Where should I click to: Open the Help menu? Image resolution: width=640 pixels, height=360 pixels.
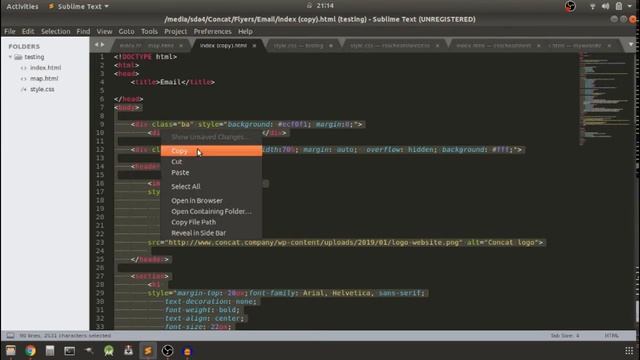click(x=245, y=31)
